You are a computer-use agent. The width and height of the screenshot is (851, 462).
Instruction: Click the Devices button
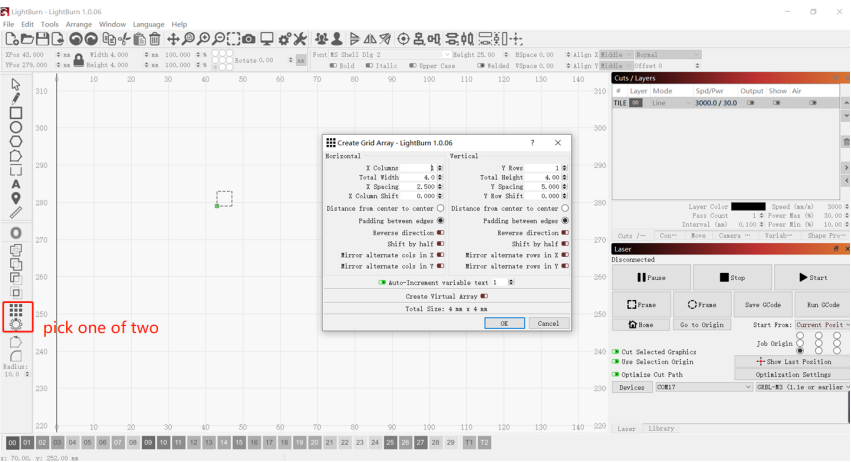pos(632,387)
